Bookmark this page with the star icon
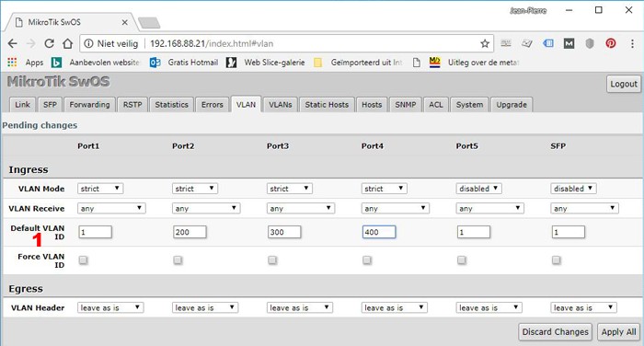The image size is (644, 346). click(485, 43)
